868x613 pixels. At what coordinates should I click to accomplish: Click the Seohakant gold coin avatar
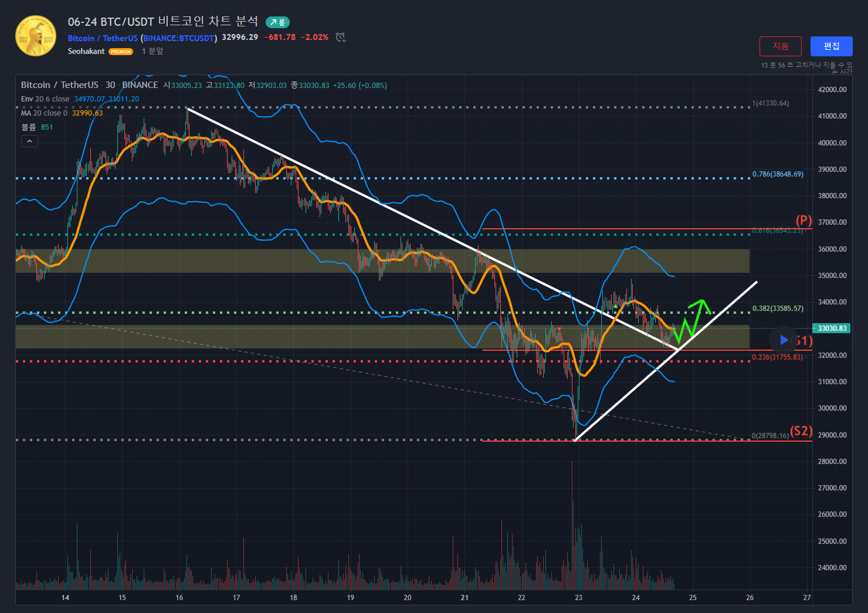tap(36, 36)
